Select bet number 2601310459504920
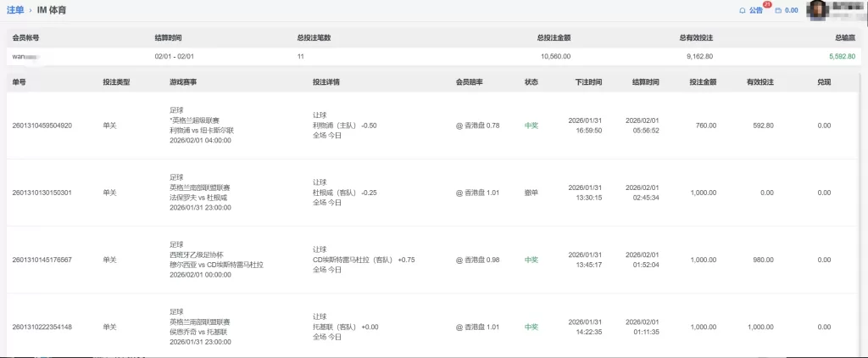 click(x=42, y=126)
